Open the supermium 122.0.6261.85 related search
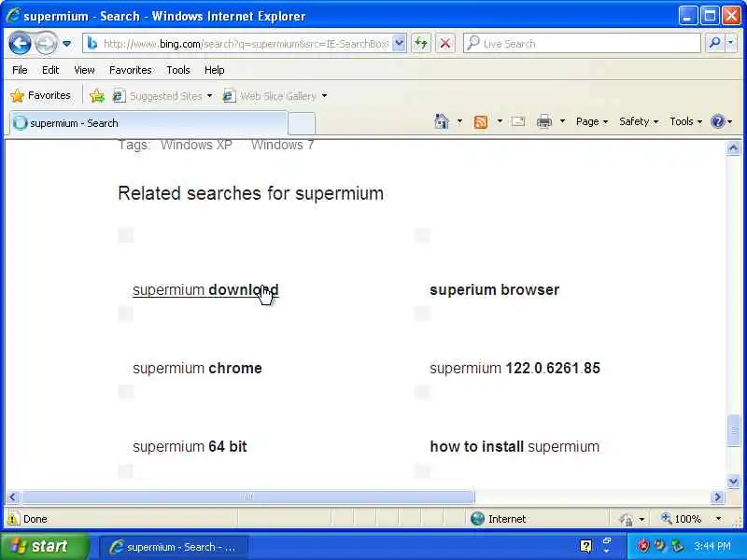The height and width of the screenshot is (560, 747). (x=515, y=368)
